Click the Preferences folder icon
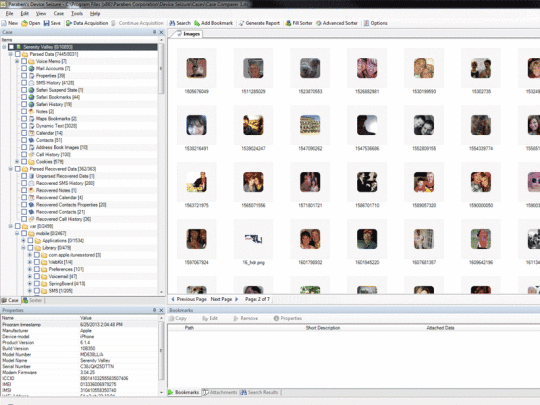Viewport: 540px width, 405px height. coord(44,269)
